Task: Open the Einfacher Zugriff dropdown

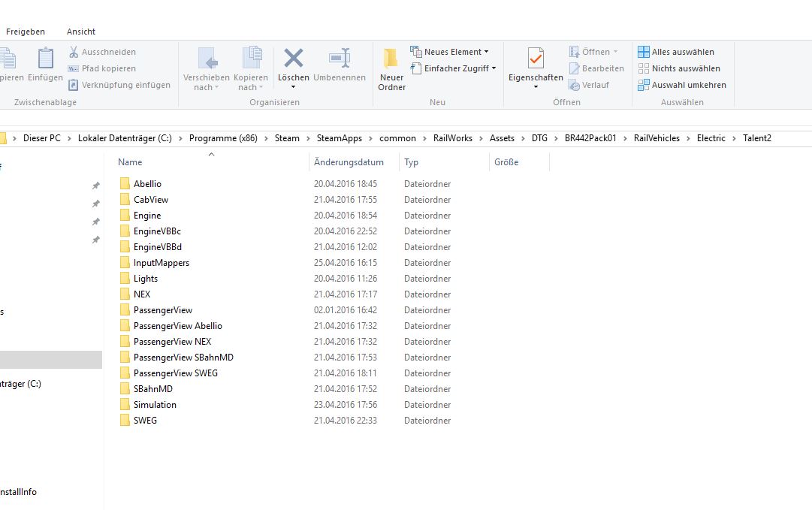Action: (x=456, y=68)
